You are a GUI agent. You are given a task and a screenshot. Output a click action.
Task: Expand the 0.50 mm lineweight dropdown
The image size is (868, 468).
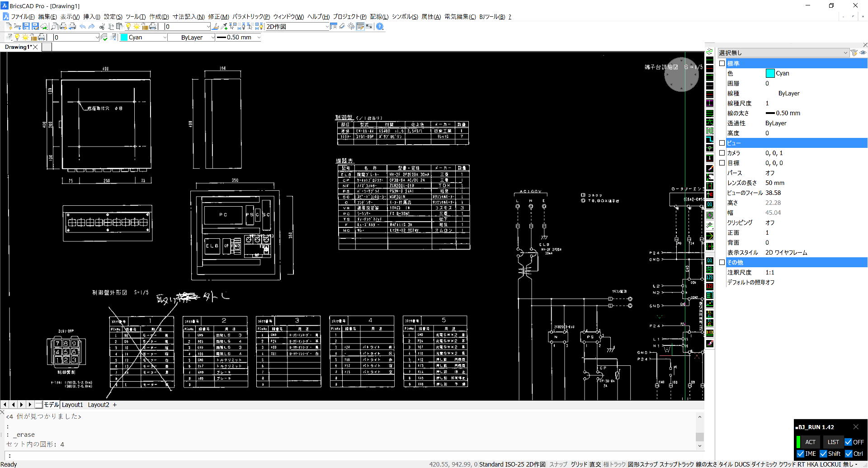coord(259,38)
